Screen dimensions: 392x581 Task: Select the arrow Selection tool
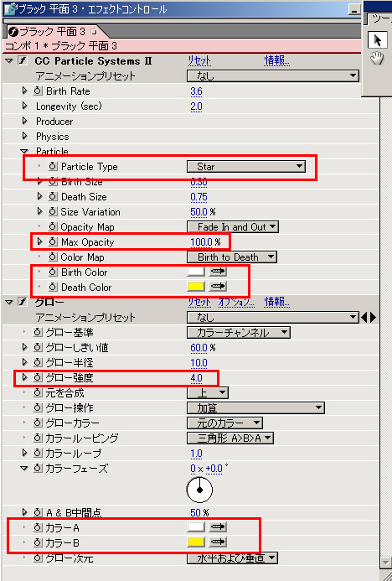point(377,39)
